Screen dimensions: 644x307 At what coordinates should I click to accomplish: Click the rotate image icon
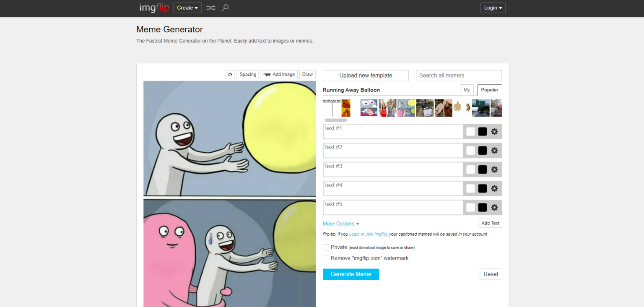coord(230,75)
